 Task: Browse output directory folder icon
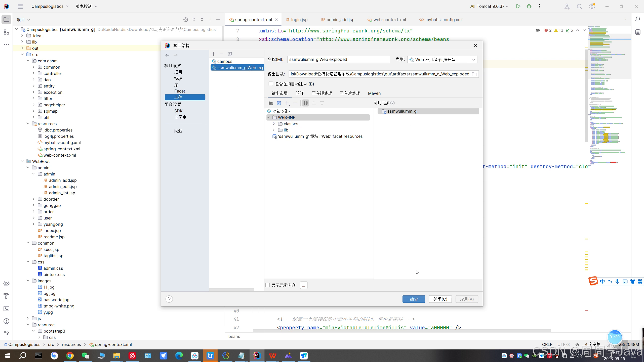[x=474, y=74]
